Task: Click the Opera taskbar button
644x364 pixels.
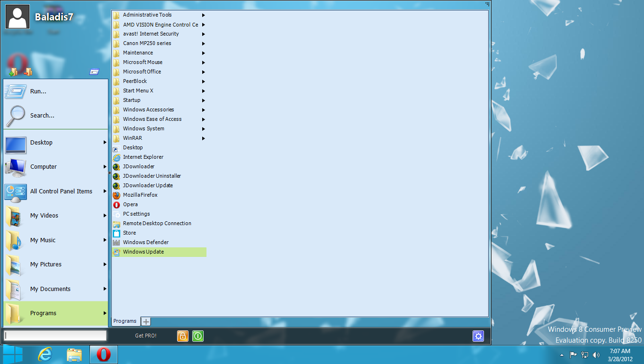Action: tap(104, 355)
